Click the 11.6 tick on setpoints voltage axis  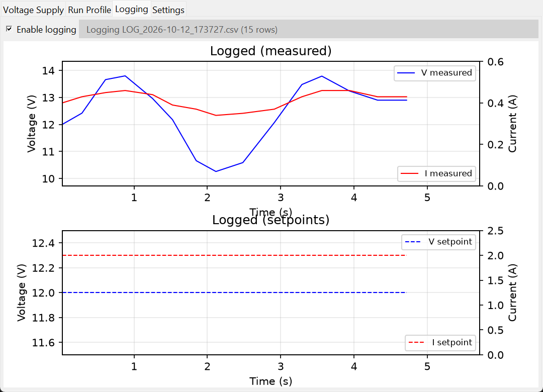point(43,343)
